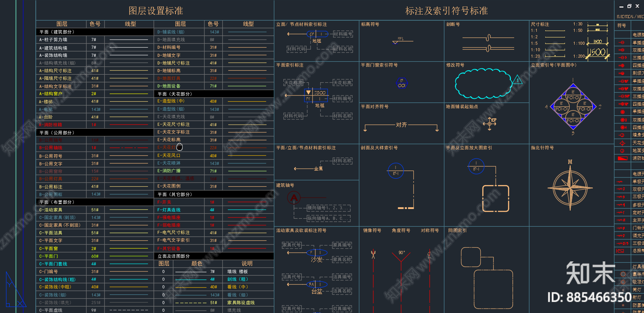The width and height of the screenshot is (644, 313).
Task: Click the red fire symbol beside 消防
Action: coord(623,158)
